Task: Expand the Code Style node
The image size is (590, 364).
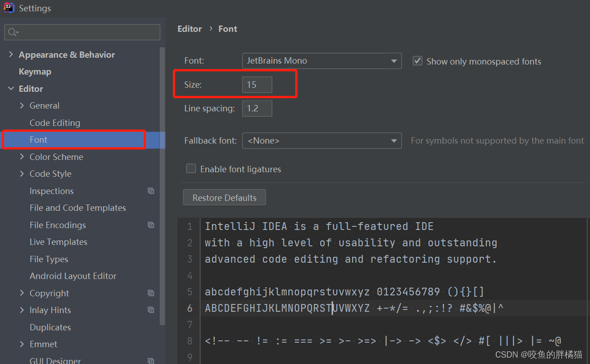Action: [x=22, y=174]
